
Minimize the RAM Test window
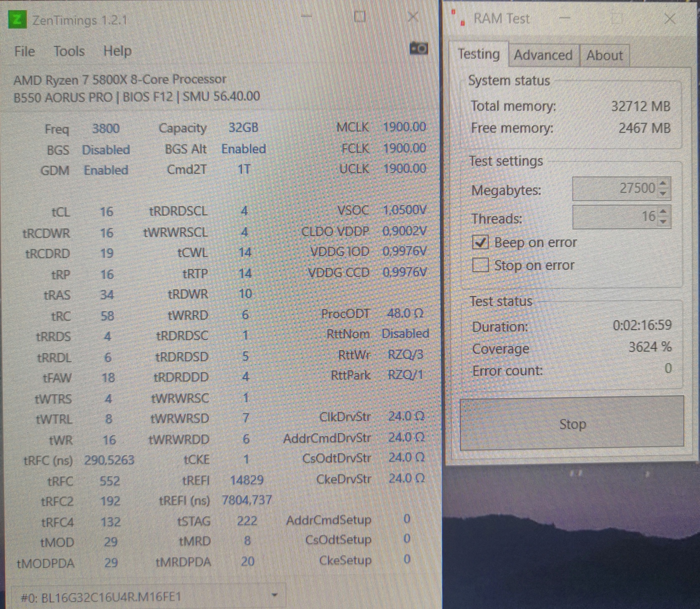coord(565,18)
